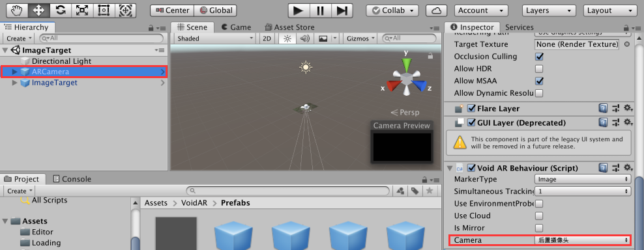Click the Play button

(299, 10)
